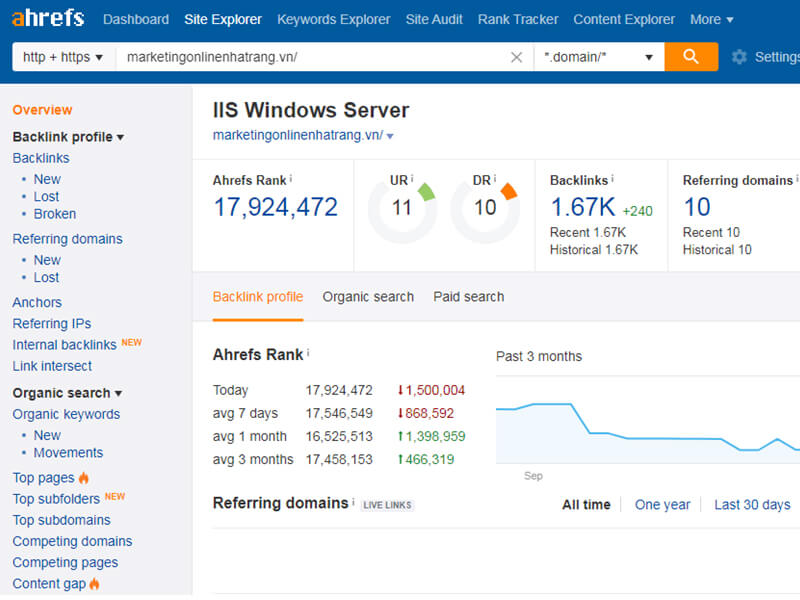This screenshot has height=600, width=800.
Task: Open Content Explorer in top navigation
Action: (x=624, y=19)
